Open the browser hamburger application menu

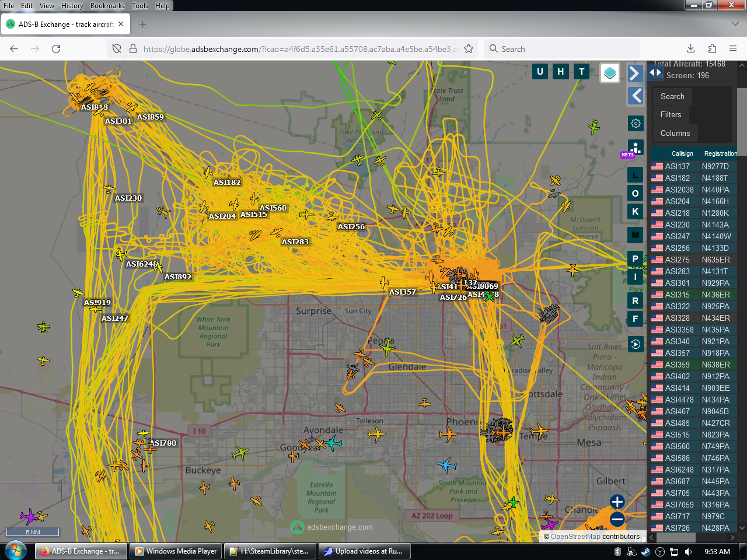733,49
